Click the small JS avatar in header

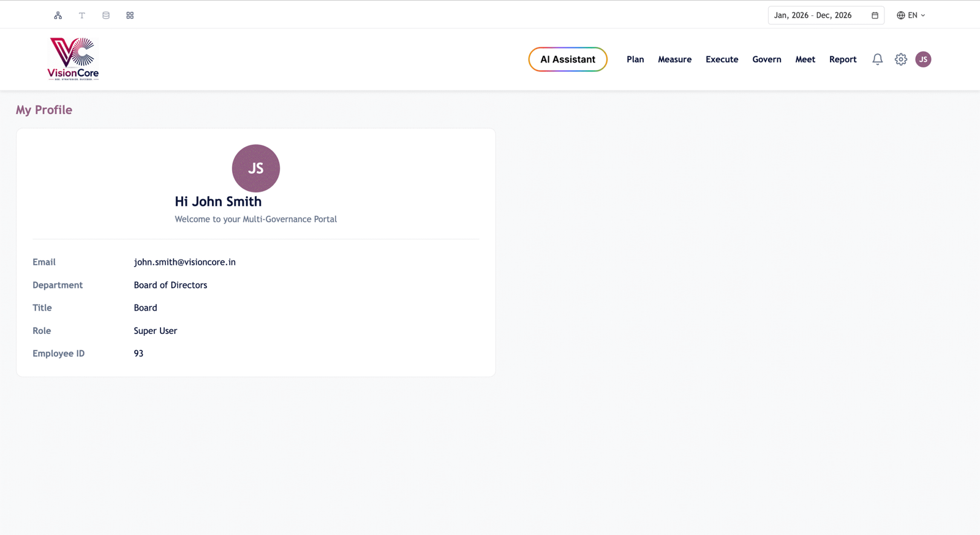tap(923, 59)
